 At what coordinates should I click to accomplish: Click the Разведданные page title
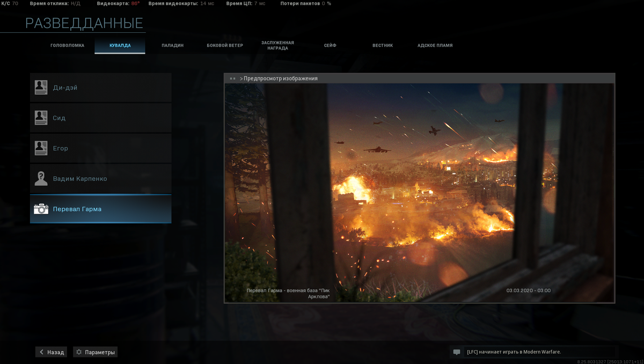pyautogui.click(x=84, y=23)
